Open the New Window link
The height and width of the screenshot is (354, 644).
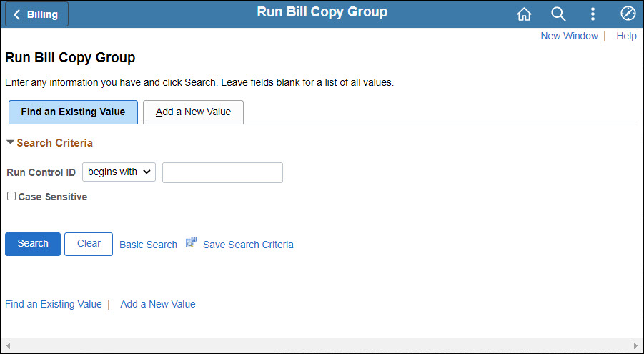coord(569,36)
